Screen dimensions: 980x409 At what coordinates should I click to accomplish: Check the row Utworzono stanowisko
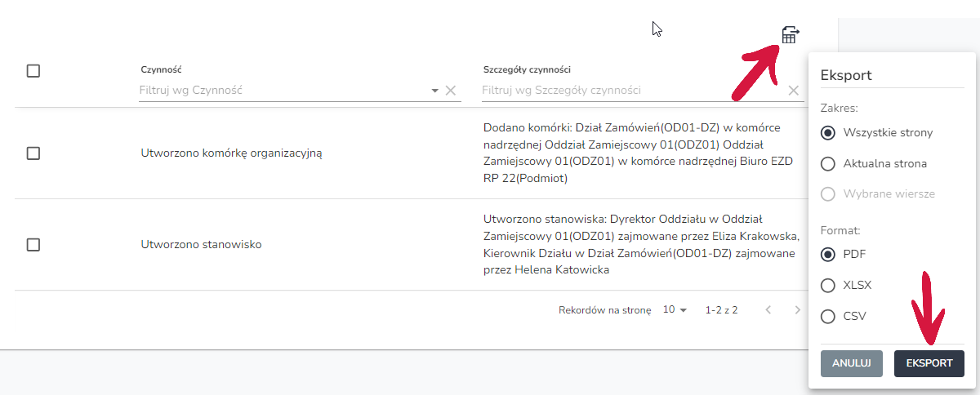pyautogui.click(x=33, y=244)
